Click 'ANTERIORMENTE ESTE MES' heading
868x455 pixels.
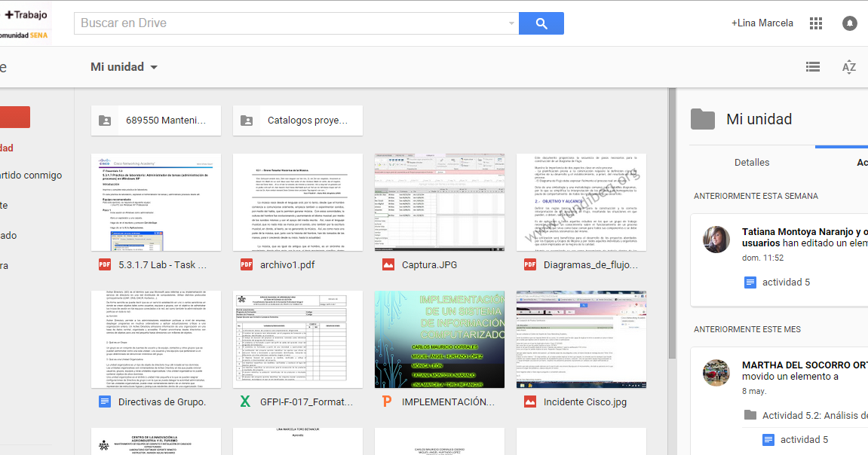click(747, 329)
